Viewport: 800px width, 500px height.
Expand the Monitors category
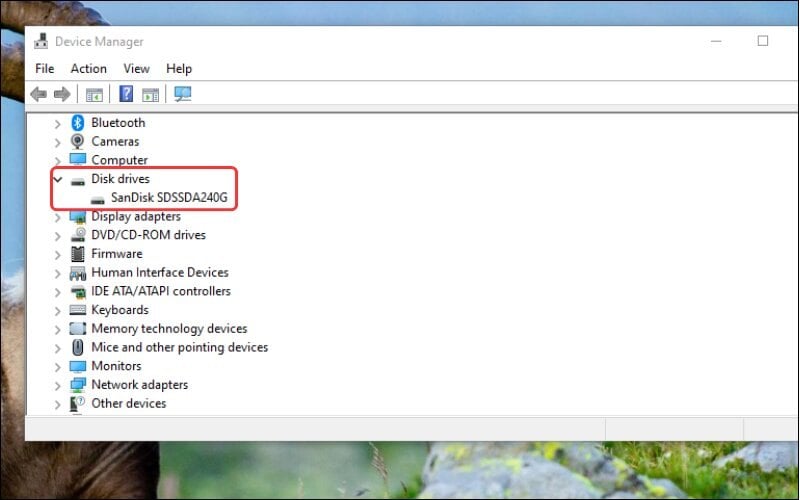pos(58,367)
